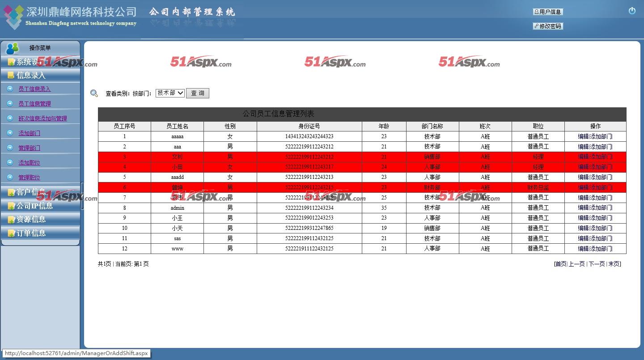Click the power logout icon
The height and width of the screenshot is (360, 644).
632,11
